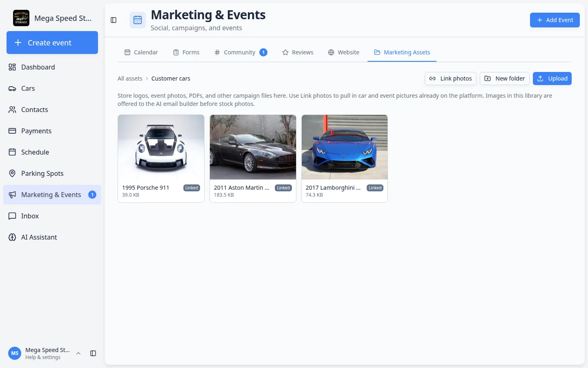Open the AI Assistant brain icon
This screenshot has width=588, height=368.
12,237
